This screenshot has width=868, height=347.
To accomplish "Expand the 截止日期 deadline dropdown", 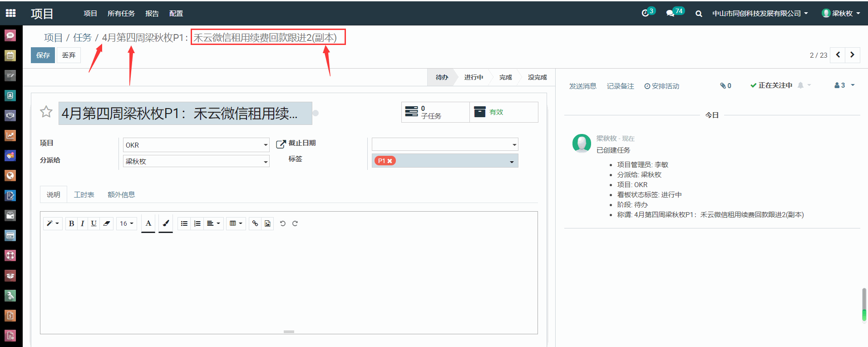I will [x=514, y=145].
